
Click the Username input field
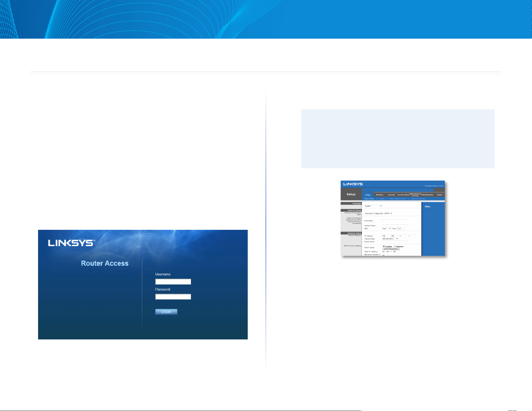pos(173,282)
